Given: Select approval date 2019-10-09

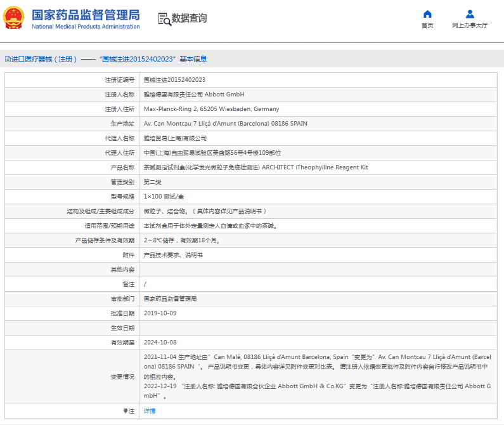Looking at the screenshot, I should [160, 313].
